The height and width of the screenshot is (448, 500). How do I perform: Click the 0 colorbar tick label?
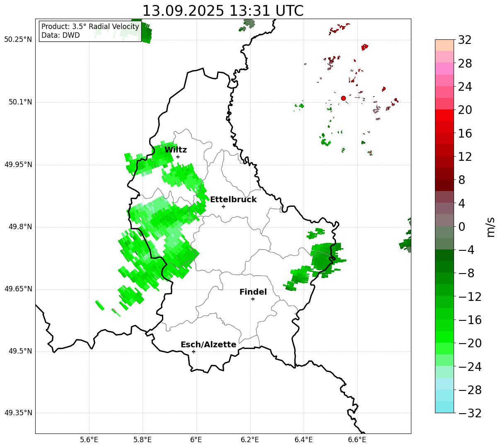pyautogui.click(x=461, y=227)
